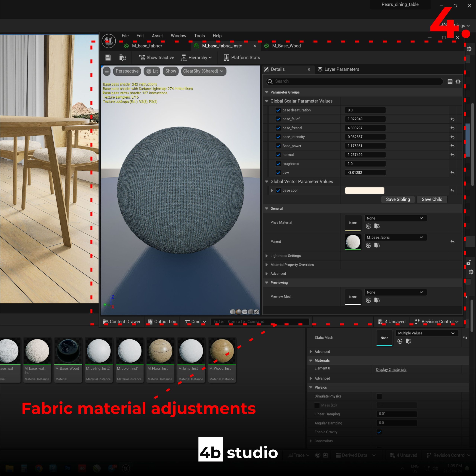Click the Save asset floppy icon

point(108,58)
